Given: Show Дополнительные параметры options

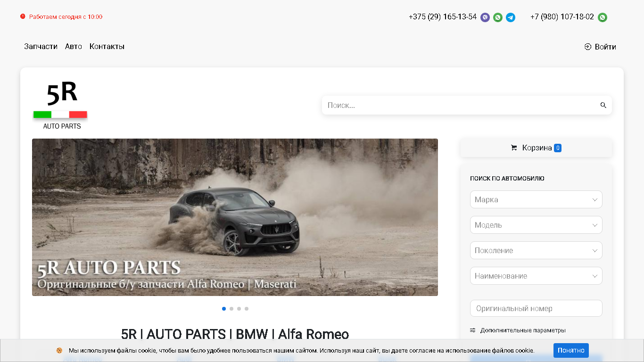Looking at the screenshot, I should 523,330.
